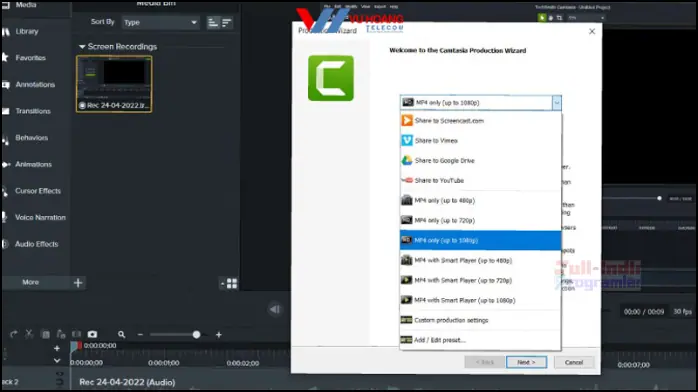The width and height of the screenshot is (698, 392).
Task: Select the Rec 24-04-2022 recording thumbnail
Action: [114, 84]
